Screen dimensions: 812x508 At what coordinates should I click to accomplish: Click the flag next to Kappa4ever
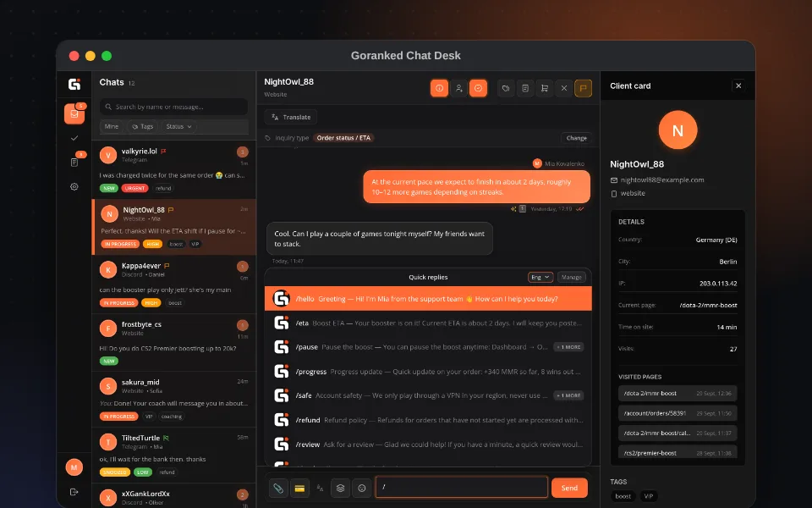point(167,266)
